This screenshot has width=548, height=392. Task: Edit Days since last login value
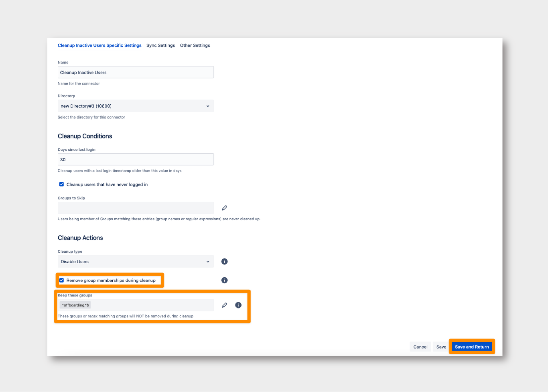tap(136, 159)
